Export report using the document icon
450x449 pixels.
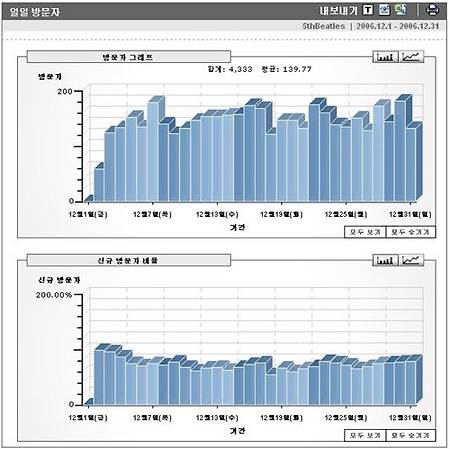tap(384, 10)
